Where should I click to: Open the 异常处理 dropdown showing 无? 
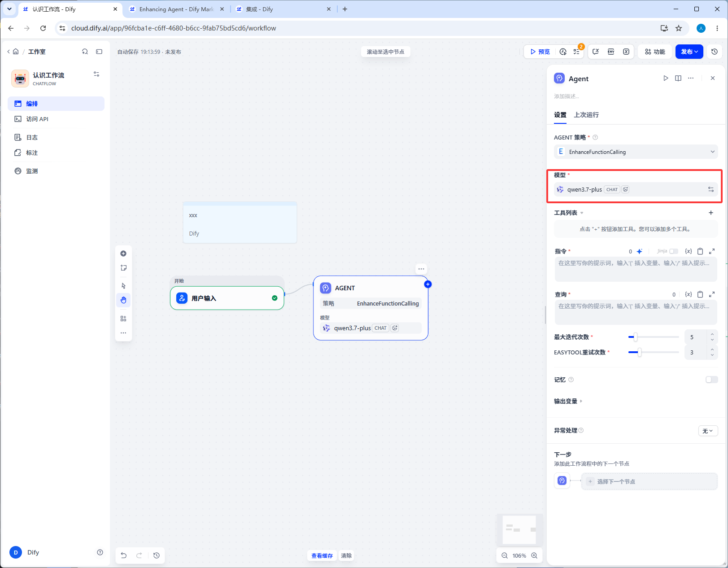(708, 431)
